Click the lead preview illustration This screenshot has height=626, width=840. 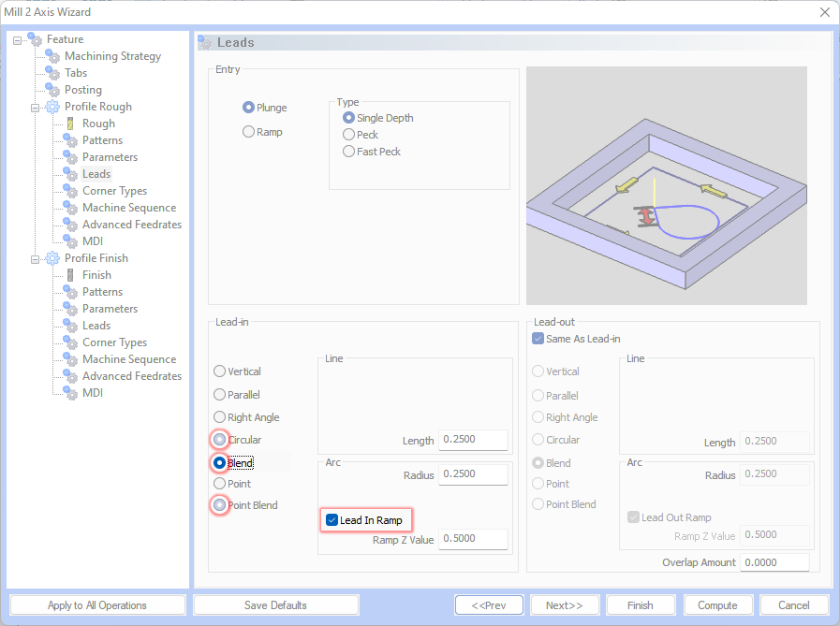pyautogui.click(x=667, y=185)
